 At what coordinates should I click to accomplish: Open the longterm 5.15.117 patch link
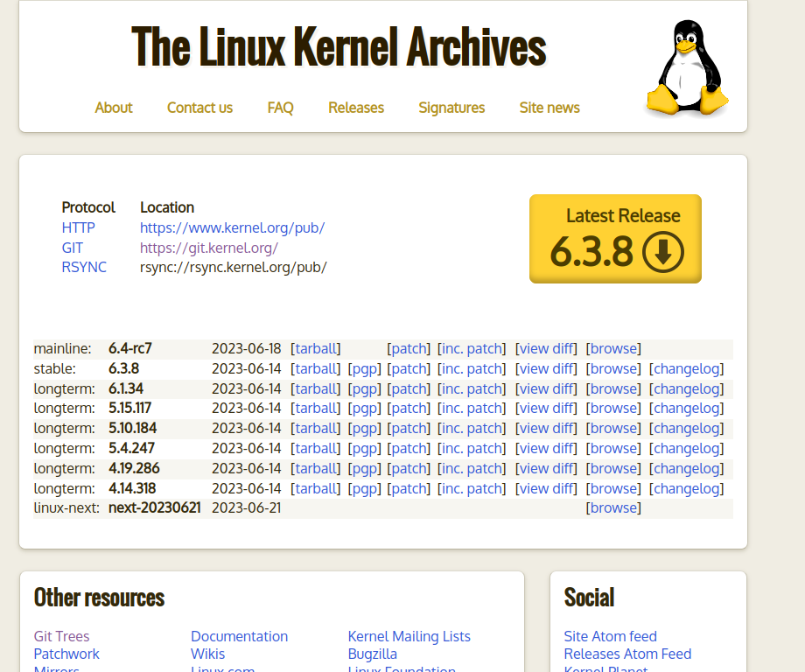click(x=409, y=408)
